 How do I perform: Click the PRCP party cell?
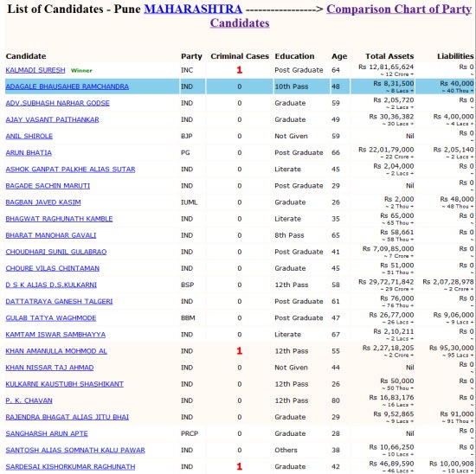click(x=190, y=434)
